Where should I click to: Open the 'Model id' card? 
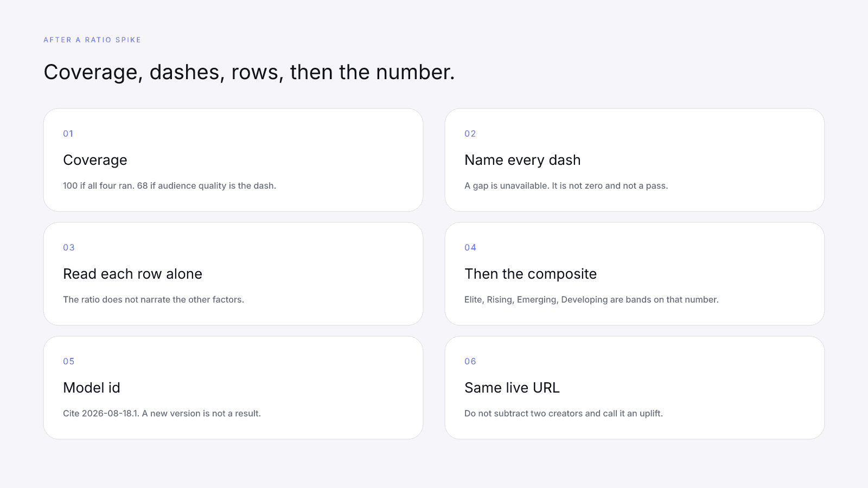click(x=233, y=388)
